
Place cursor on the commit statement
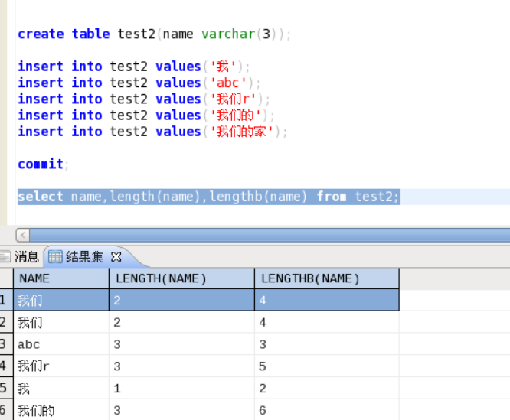tap(41, 164)
